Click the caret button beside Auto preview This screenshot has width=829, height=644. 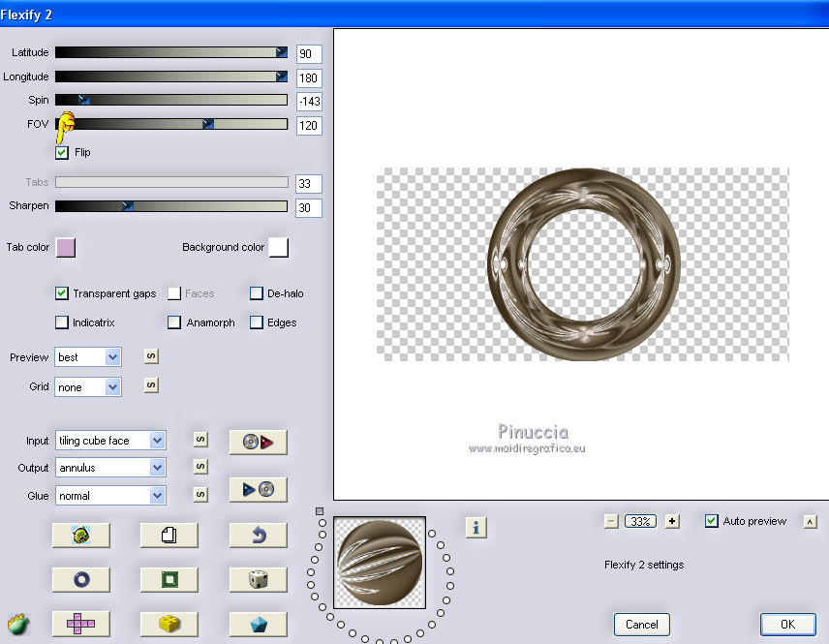tap(810, 522)
